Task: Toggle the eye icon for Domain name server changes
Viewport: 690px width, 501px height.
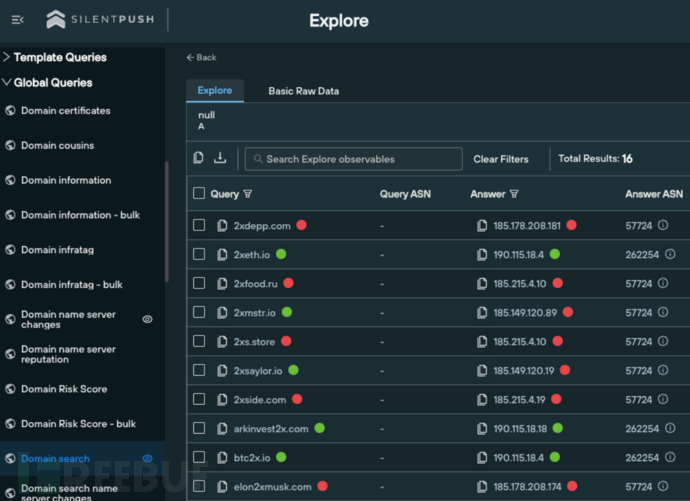Action: coord(147,319)
